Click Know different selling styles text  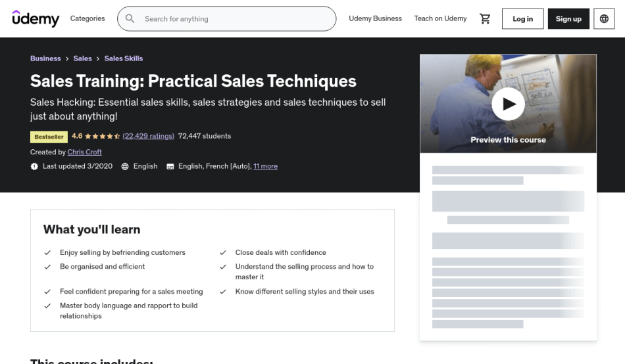coord(305,292)
